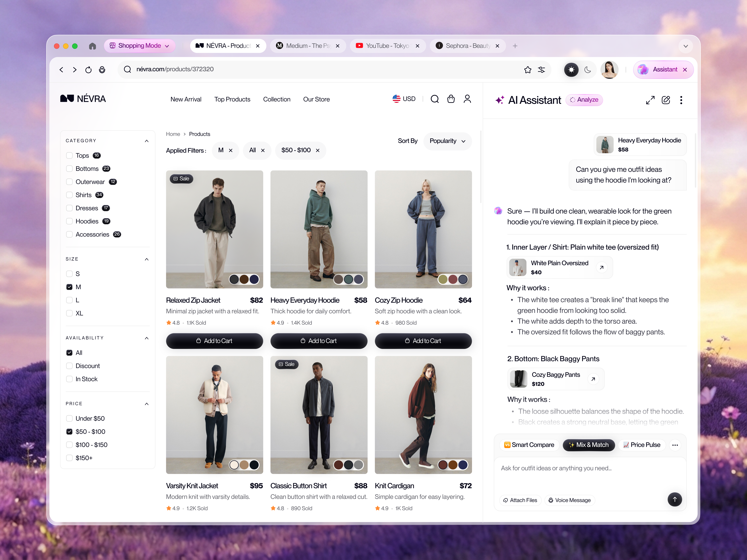Check the Tops category checkbox
747x560 pixels.
click(x=69, y=156)
